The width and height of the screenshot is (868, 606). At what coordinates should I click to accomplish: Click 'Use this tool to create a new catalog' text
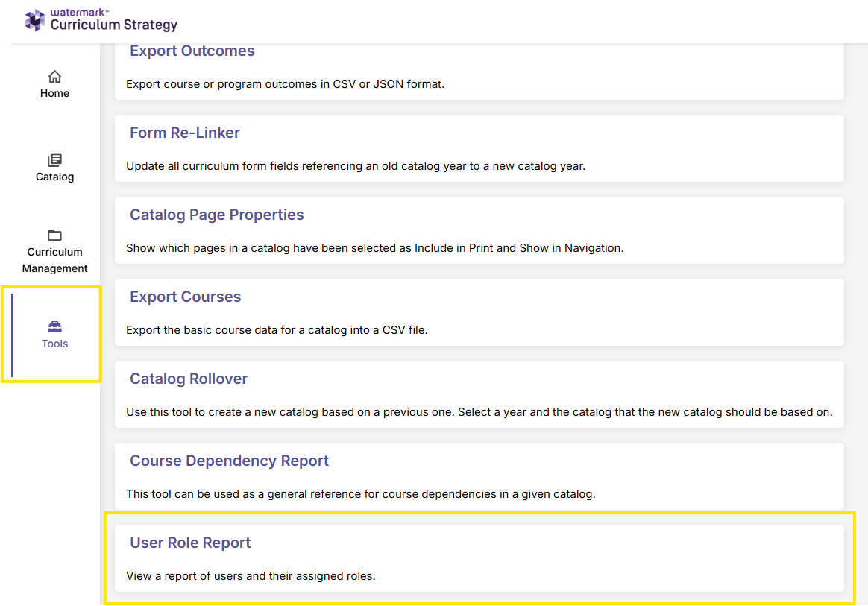[x=479, y=411]
